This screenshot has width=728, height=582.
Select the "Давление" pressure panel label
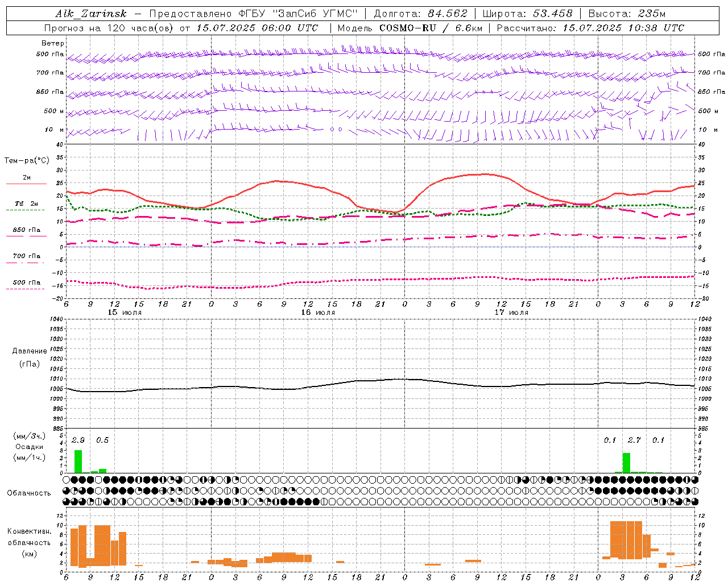coord(30,351)
